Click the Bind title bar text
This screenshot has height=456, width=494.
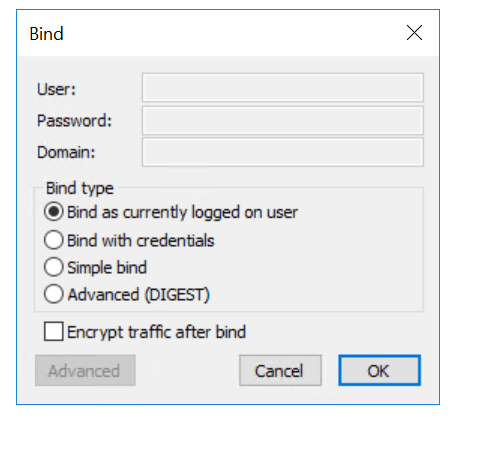(x=46, y=34)
